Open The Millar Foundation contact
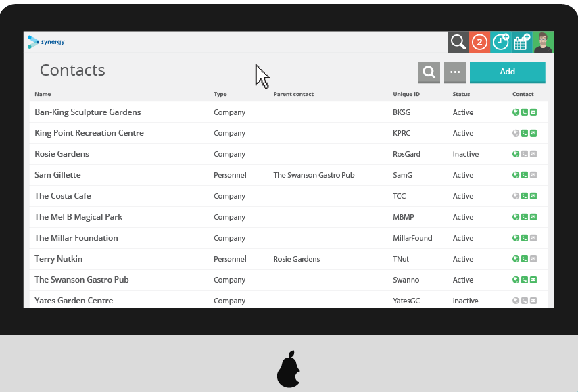578x392 pixels. [x=76, y=238]
